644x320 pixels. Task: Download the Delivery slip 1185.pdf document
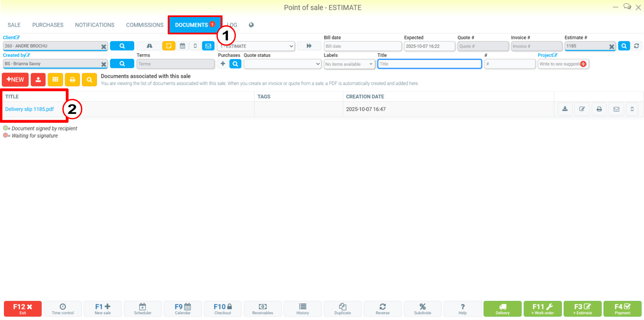[565, 109]
